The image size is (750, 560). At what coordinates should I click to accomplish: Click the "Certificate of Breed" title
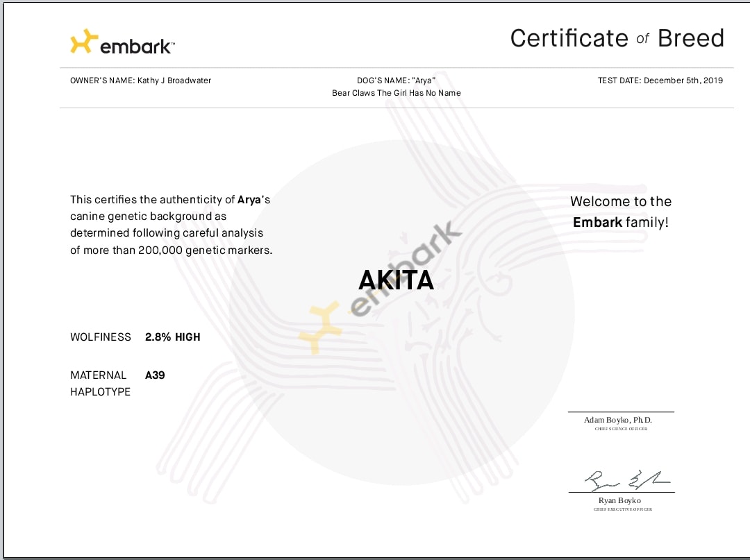point(617,38)
